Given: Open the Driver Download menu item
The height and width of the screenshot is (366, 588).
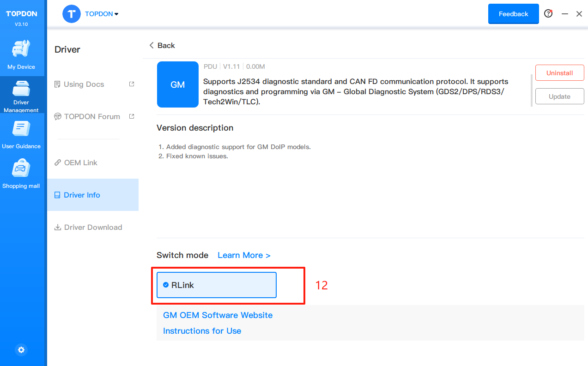Looking at the screenshot, I should coord(92,227).
